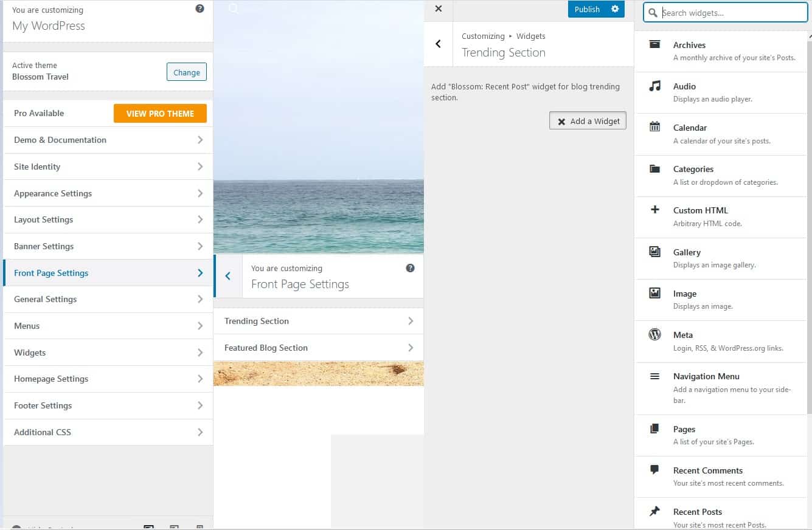Go back using the arrow beside Trending Section
Image resolution: width=812 pixels, height=530 pixels.
[438, 44]
